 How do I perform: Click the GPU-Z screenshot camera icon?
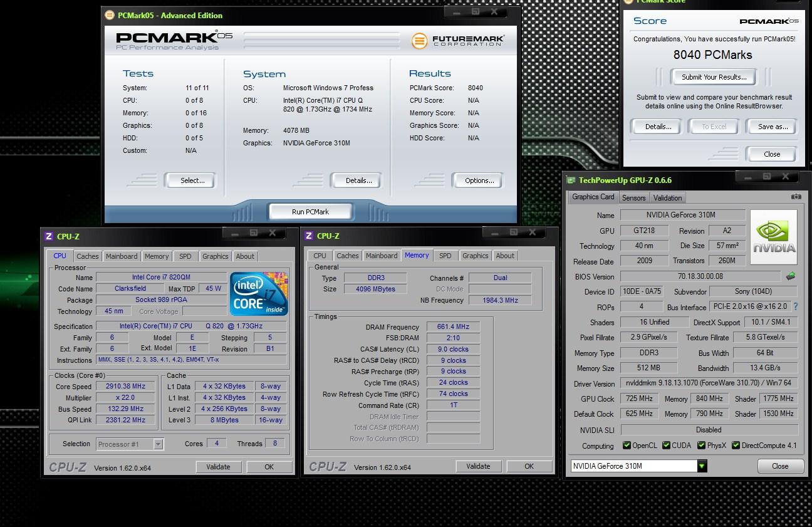[796, 196]
